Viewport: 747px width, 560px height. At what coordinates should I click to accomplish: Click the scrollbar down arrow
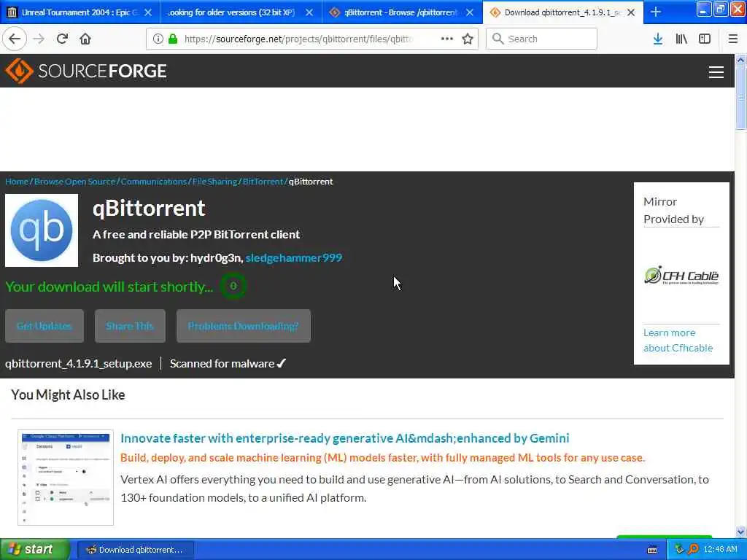[741, 532]
